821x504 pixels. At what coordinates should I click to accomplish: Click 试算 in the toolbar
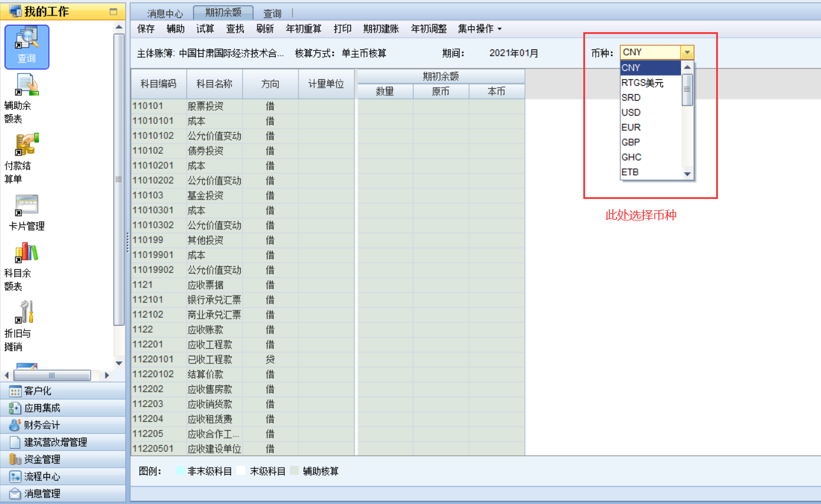click(206, 29)
